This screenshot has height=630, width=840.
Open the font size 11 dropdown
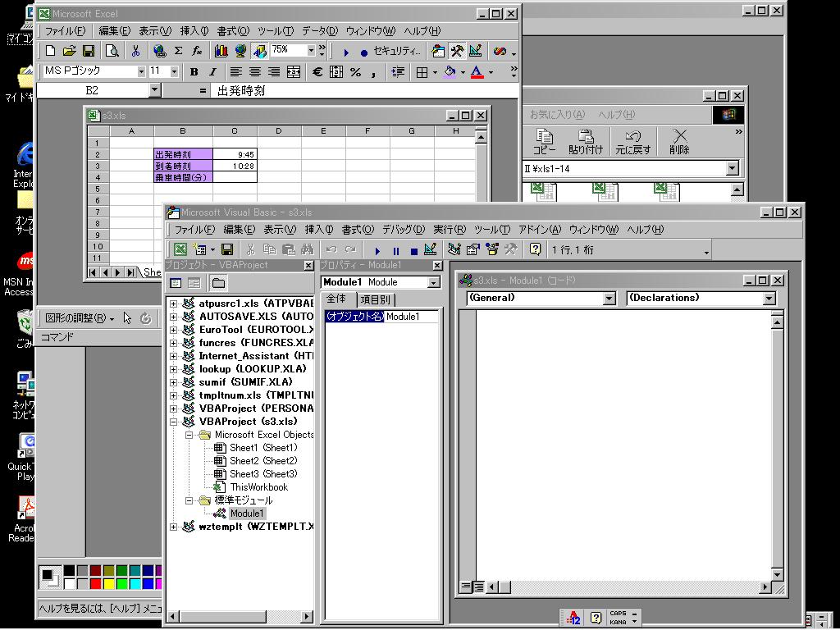pos(174,71)
